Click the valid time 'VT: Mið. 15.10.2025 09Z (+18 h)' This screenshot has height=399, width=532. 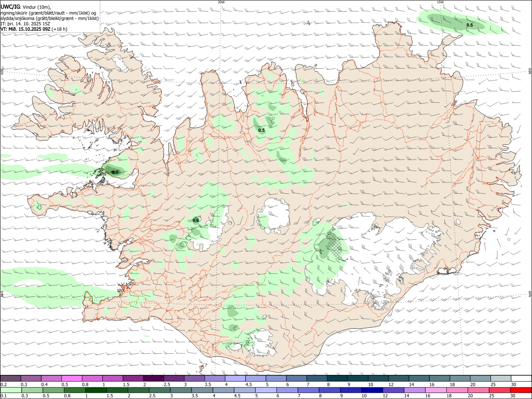click(x=34, y=29)
